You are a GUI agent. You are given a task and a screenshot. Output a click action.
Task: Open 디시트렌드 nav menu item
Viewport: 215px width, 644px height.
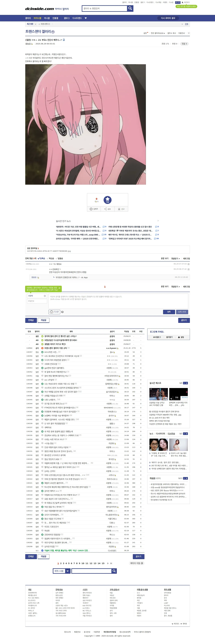tap(77, 18)
